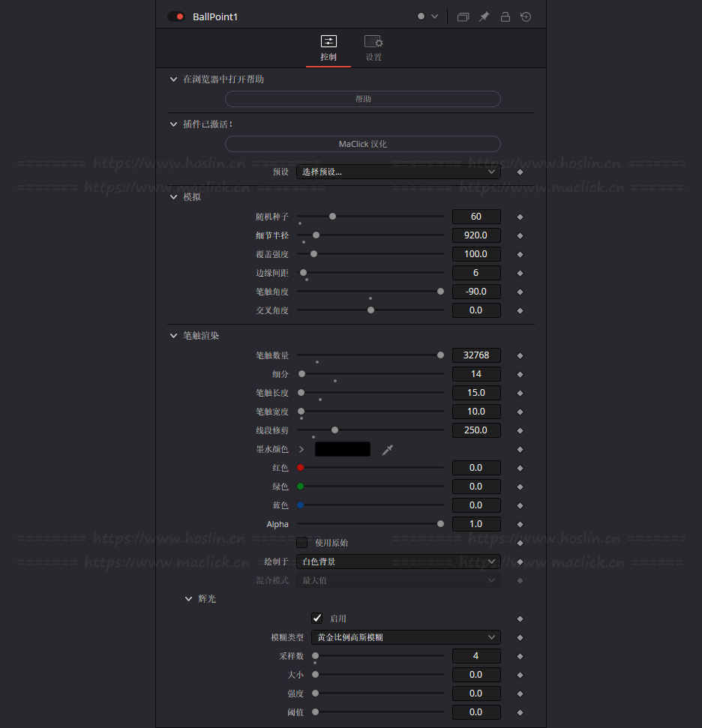Open the 绘制于 白色背景 dropdown
The image size is (702, 728).
[x=397, y=562]
